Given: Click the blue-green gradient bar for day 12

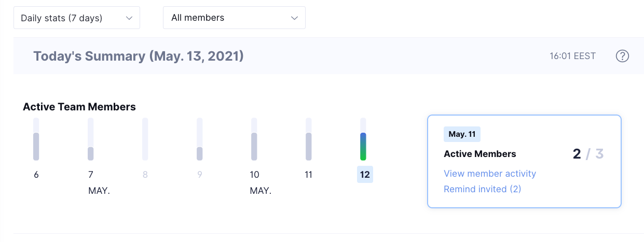Looking at the screenshot, I should click(x=363, y=146).
